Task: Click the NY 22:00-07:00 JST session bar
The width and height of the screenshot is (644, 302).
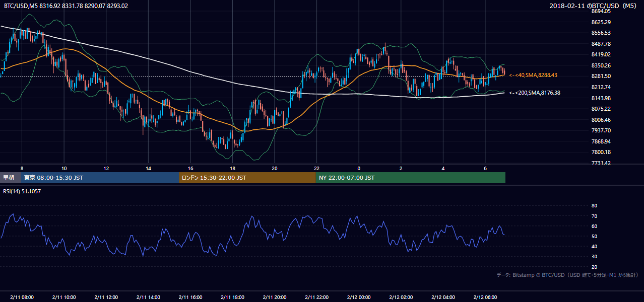Action: pyautogui.click(x=411, y=178)
